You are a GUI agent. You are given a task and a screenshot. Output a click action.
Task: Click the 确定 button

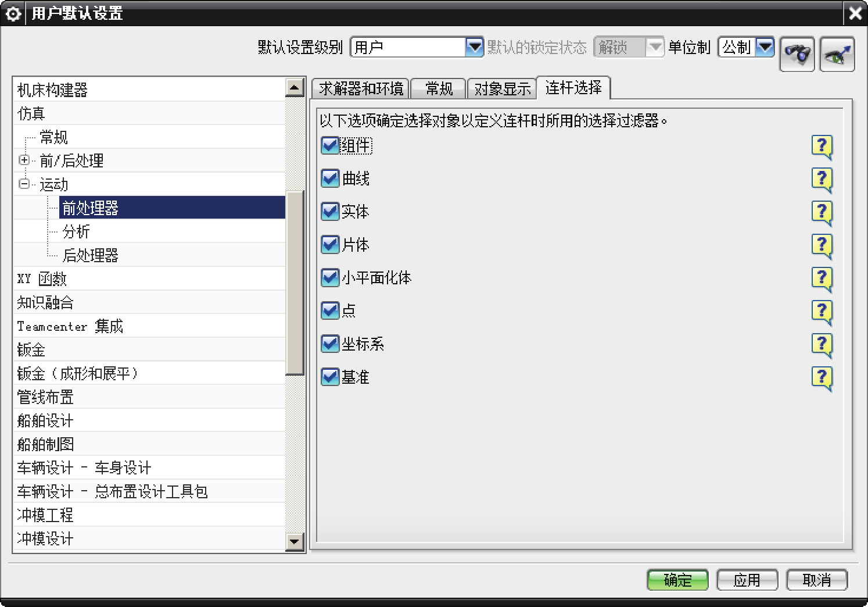tap(677, 580)
